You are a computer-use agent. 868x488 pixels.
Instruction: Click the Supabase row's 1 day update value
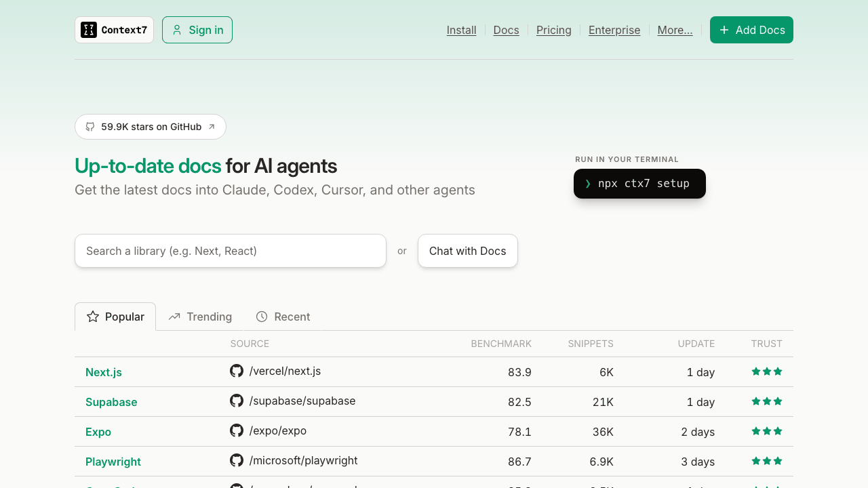(701, 402)
